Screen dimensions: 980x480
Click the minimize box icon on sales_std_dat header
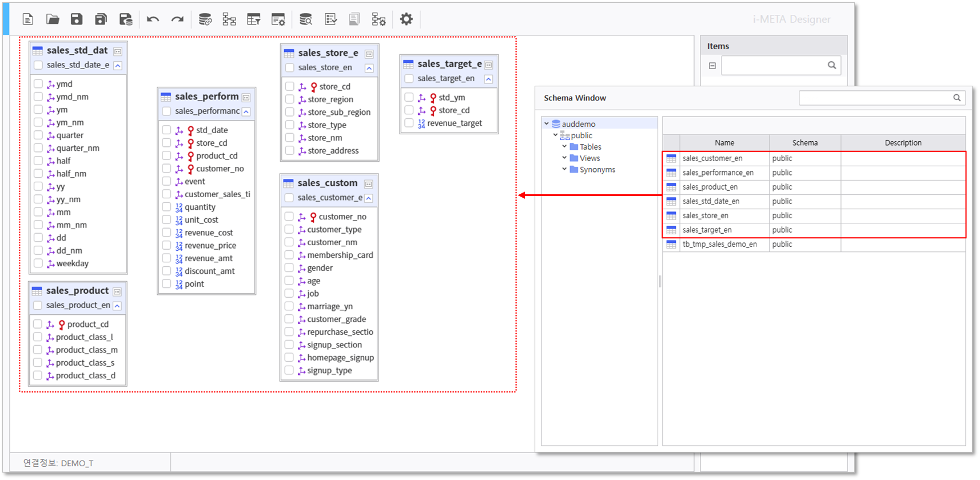pyautogui.click(x=118, y=51)
